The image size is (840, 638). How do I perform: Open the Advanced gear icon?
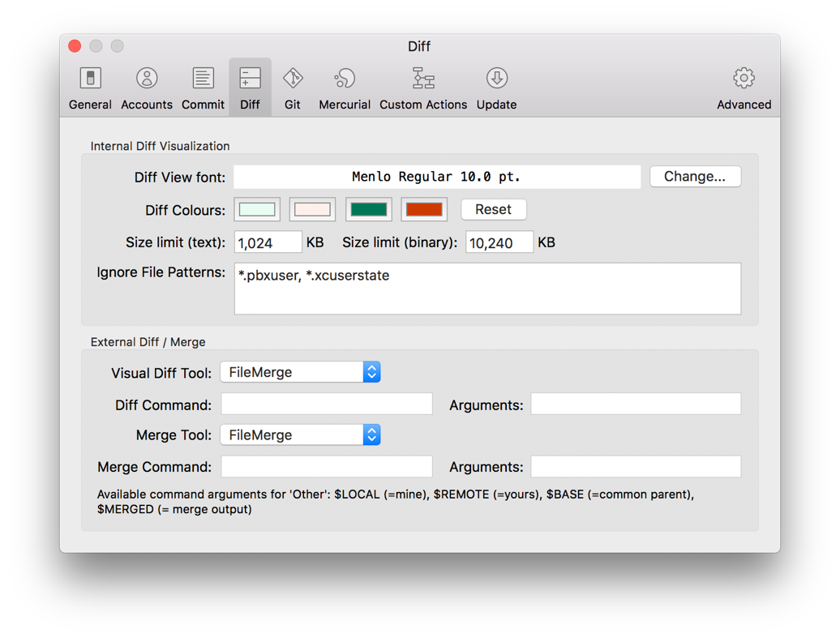click(744, 79)
